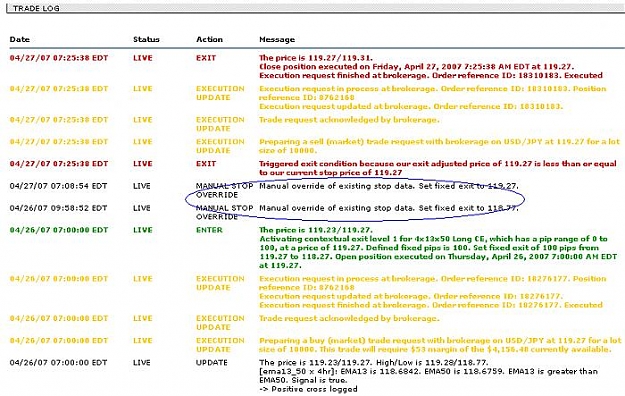The height and width of the screenshot is (396, 625).
Task: Click 'EXECUTION UPDATE' beside the sell request message
Action: tap(220, 146)
